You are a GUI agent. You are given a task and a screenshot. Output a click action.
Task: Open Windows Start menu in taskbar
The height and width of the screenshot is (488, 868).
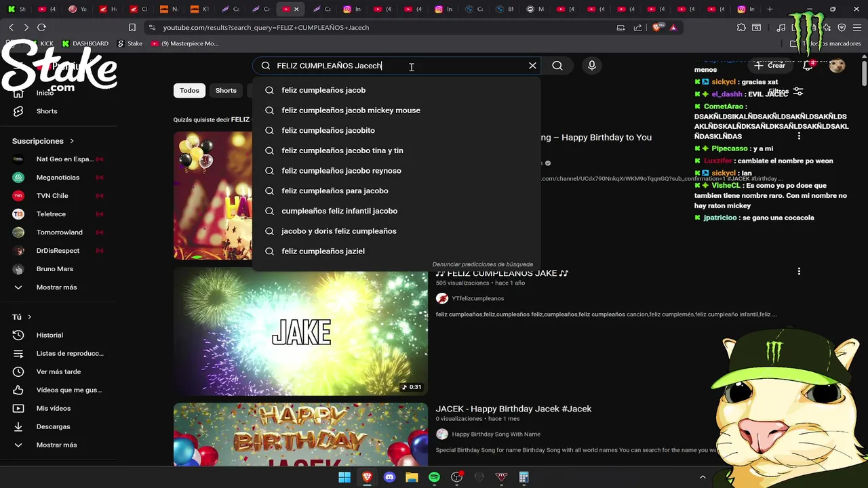(344, 477)
